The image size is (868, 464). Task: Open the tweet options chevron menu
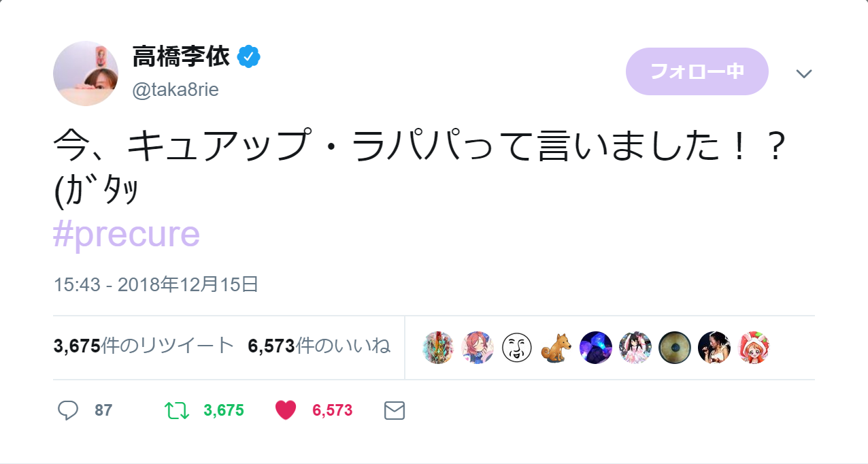pos(804,73)
